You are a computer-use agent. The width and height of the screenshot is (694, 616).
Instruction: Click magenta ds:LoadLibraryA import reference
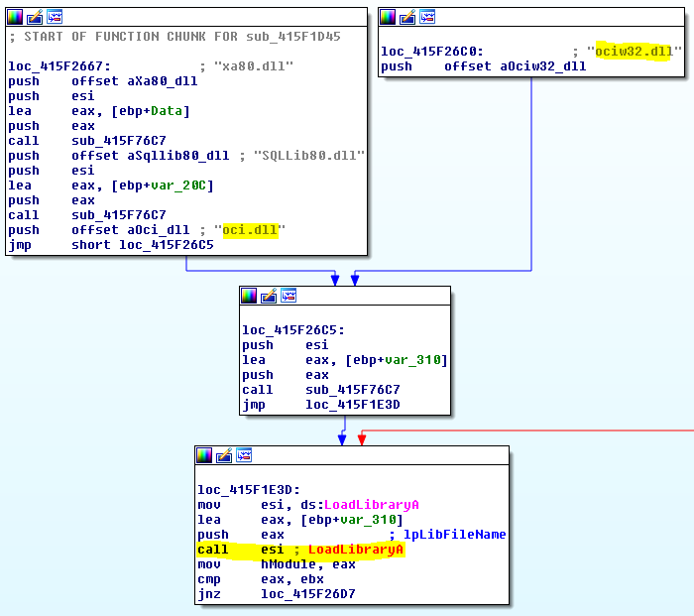[x=360, y=505]
